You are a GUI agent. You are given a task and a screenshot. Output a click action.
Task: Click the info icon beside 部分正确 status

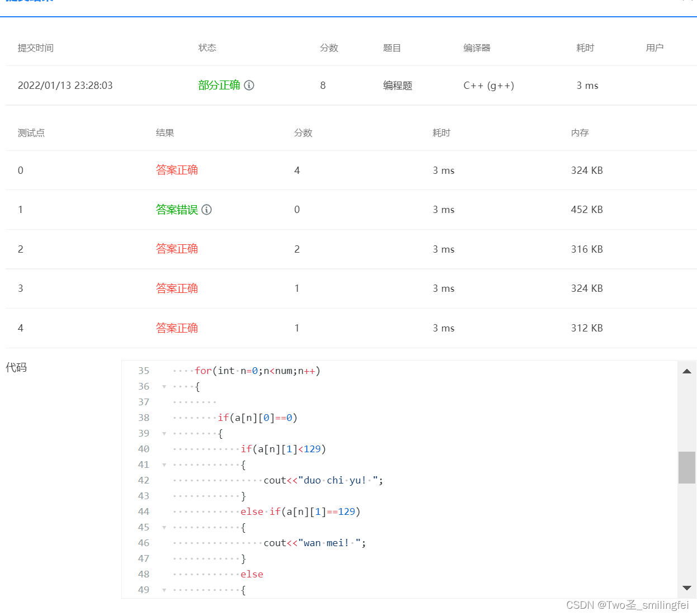tap(249, 85)
